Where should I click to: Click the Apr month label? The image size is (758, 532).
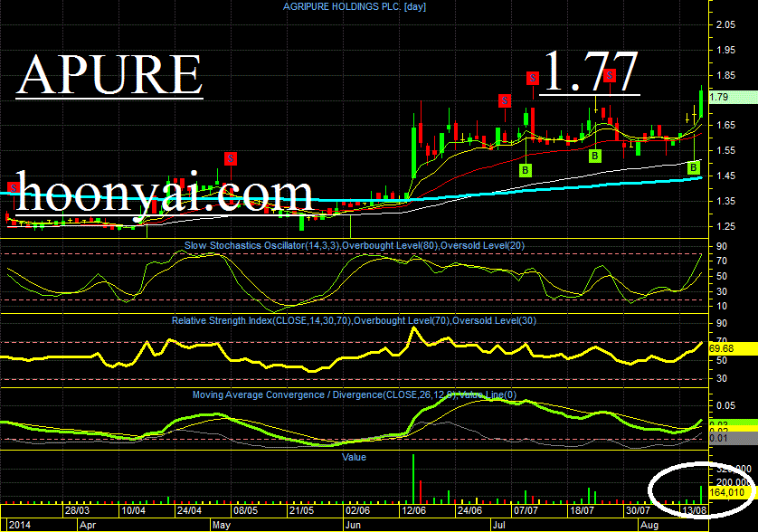[x=88, y=526]
